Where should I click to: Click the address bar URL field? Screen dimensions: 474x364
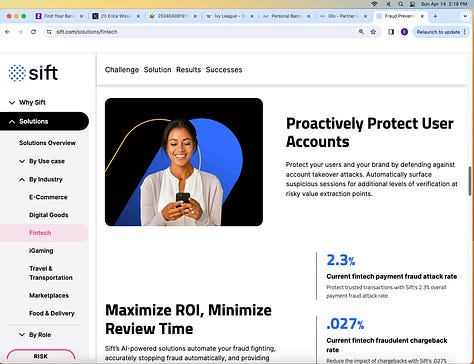200,32
